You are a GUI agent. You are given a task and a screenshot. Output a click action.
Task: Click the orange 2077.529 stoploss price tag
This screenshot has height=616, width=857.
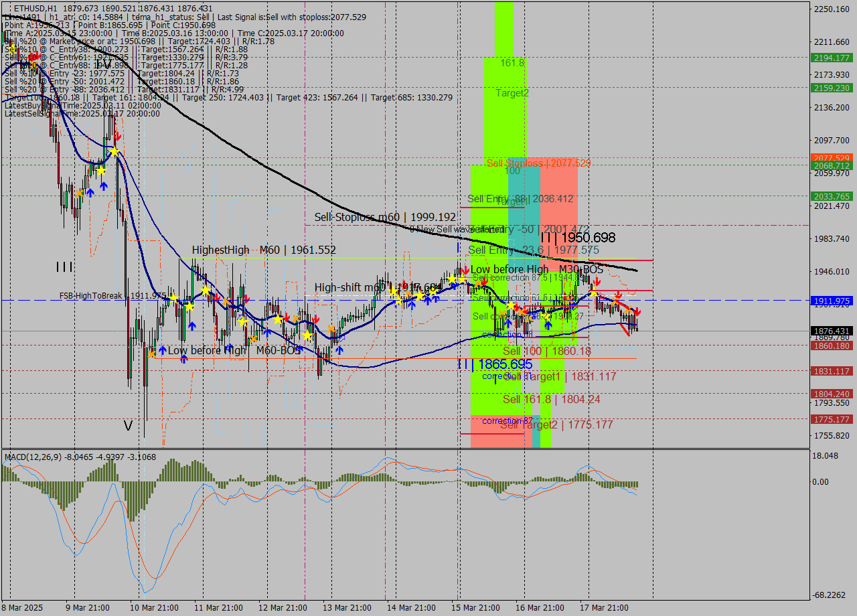[831, 158]
